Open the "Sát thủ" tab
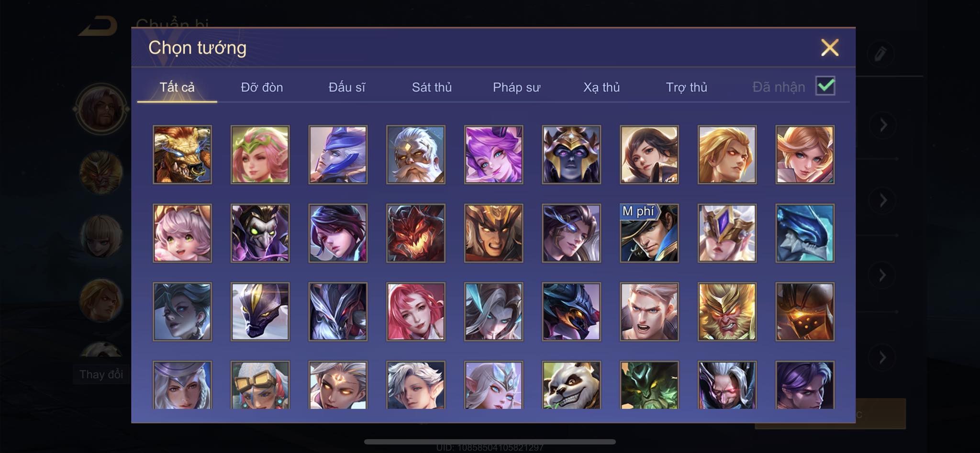This screenshot has height=453, width=980. point(432,87)
